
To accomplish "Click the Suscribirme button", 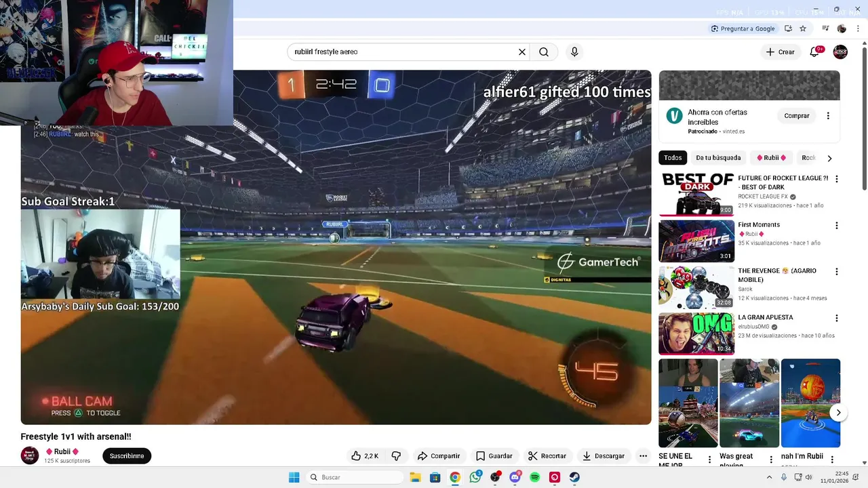I will pyautogui.click(x=127, y=456).
